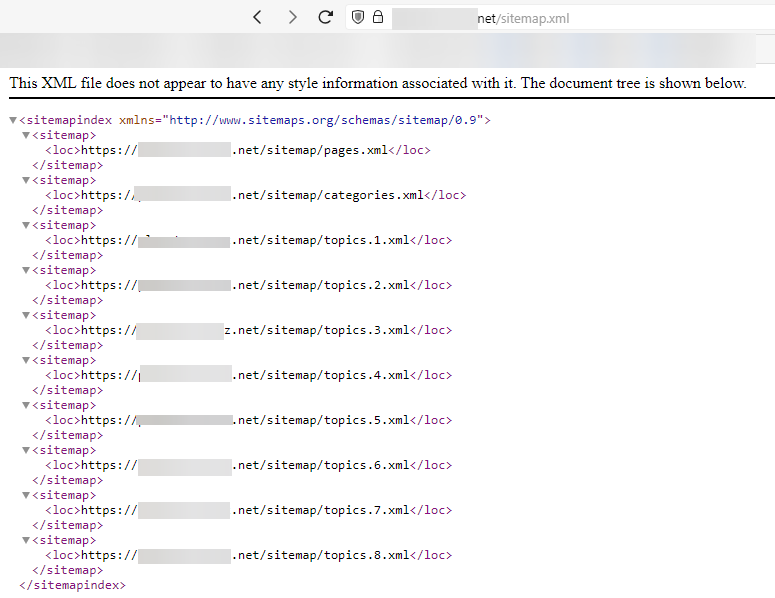Click the loc line ending in topics.7.xml

249,510
